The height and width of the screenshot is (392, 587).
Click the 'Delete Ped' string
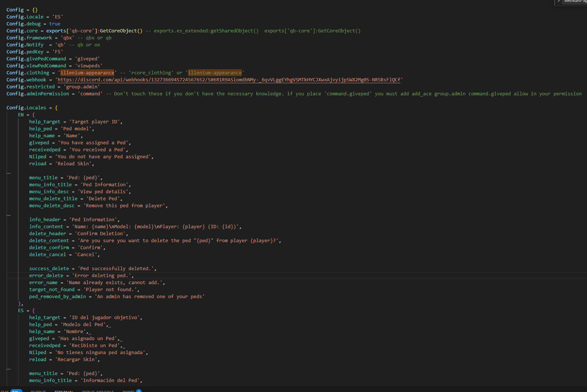[x=103, y=199]
